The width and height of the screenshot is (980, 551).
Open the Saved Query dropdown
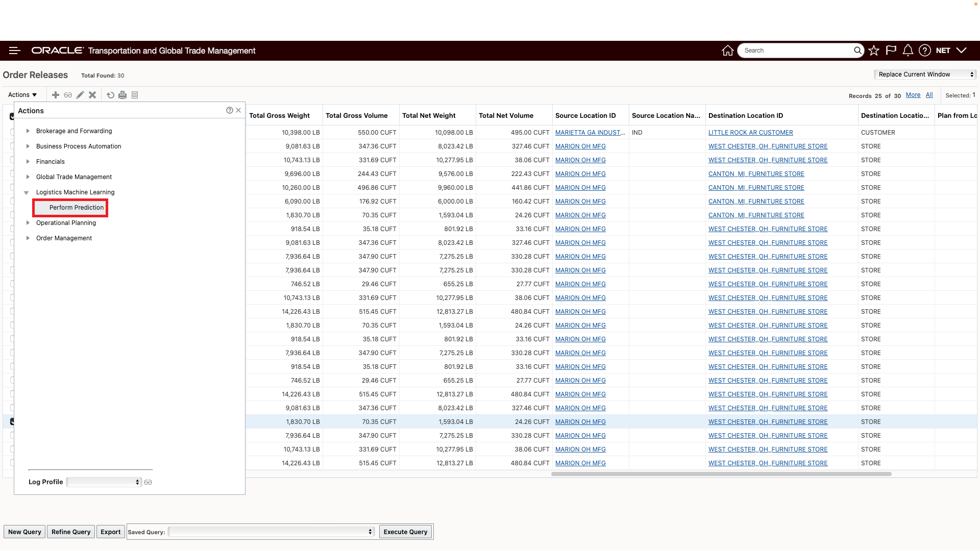pos(272,532)
